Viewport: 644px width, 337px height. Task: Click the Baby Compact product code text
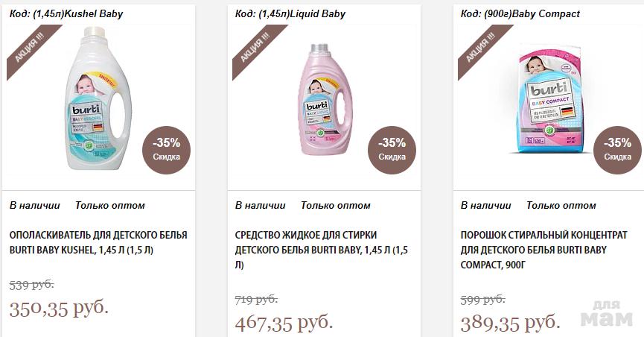click(520, 14)
